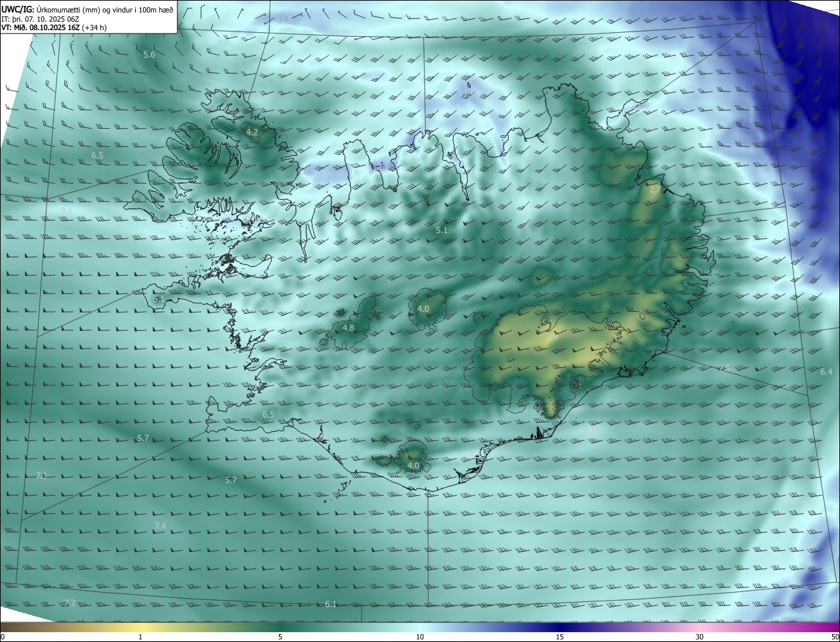Click the 4.0 value on the south-coast glacier

coord(413,466)
